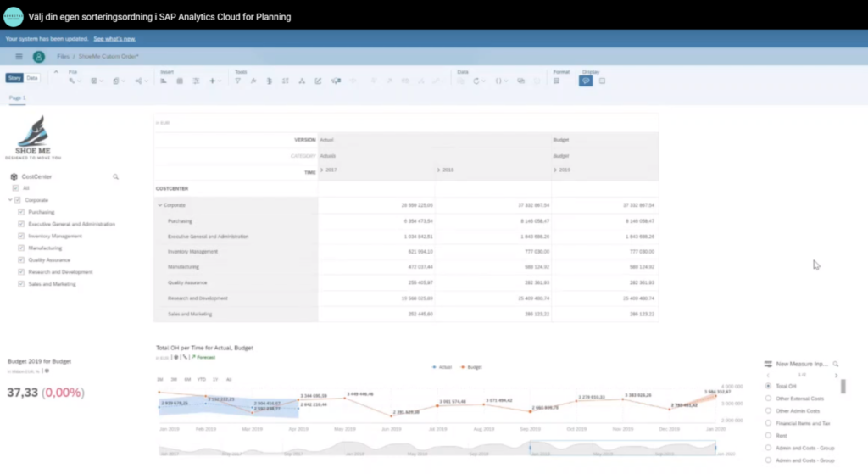Open the See what's new link
868x474 pixels.
coord(114,39)
